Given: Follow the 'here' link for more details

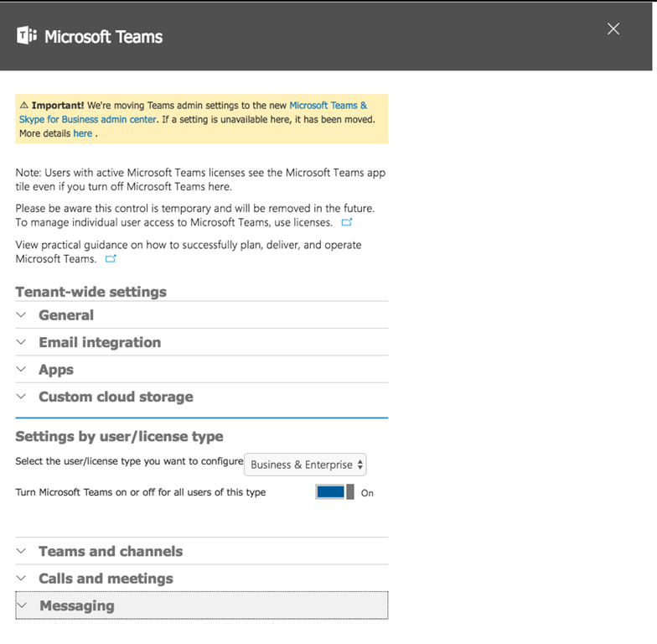Looking at the screenshot, I should 82,134.
